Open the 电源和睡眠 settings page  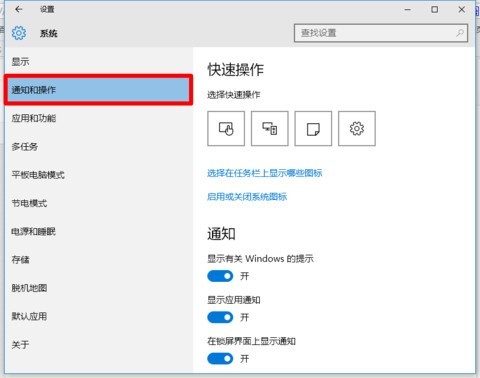34,231
